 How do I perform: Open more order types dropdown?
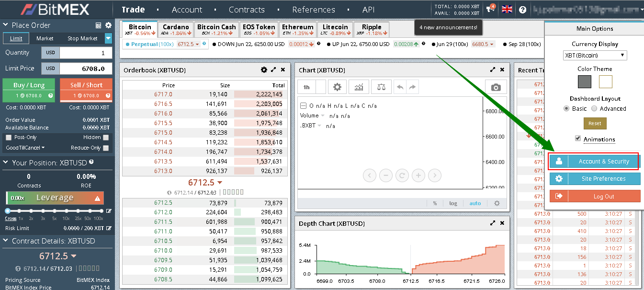click(108, 38)
